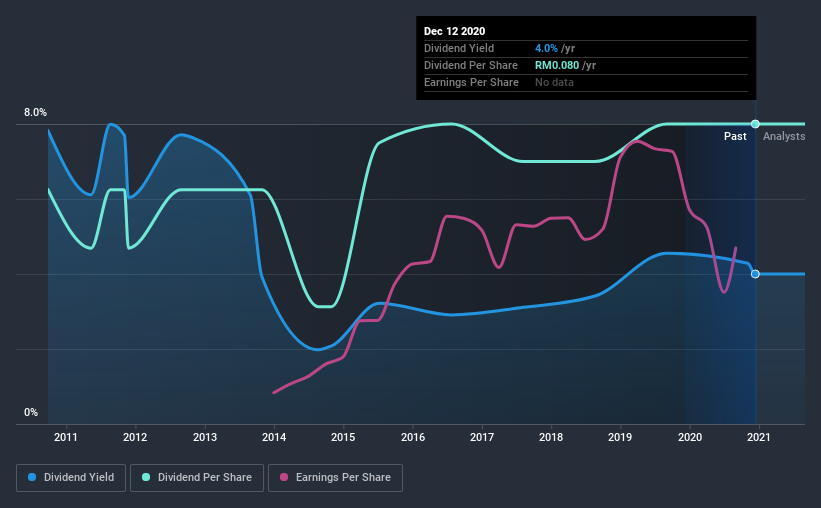This screenshot has width=821, height=508.
Task: Toggle the Earnings Per Share legend button
Action: pos(335,478)
